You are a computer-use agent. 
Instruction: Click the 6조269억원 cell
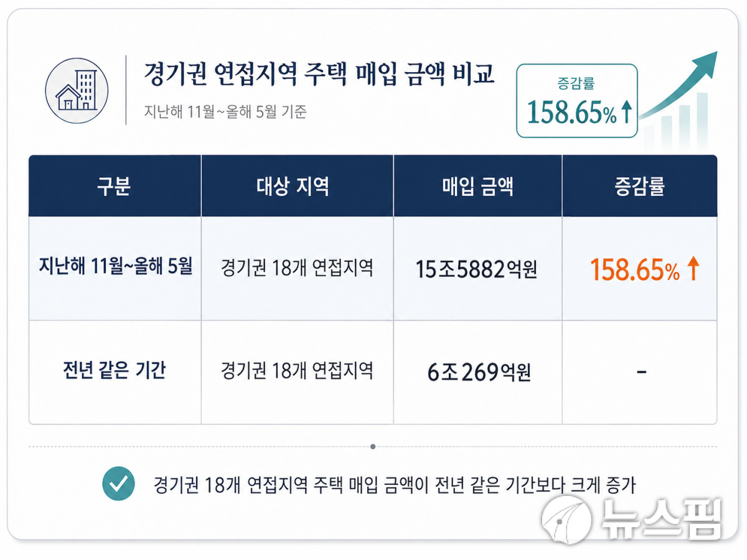479,372
